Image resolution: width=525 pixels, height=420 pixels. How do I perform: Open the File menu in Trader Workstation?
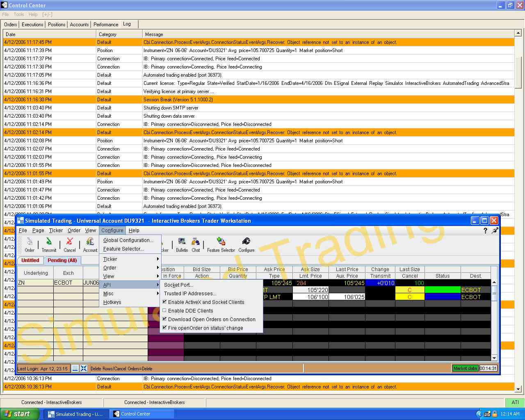point(23,231)
